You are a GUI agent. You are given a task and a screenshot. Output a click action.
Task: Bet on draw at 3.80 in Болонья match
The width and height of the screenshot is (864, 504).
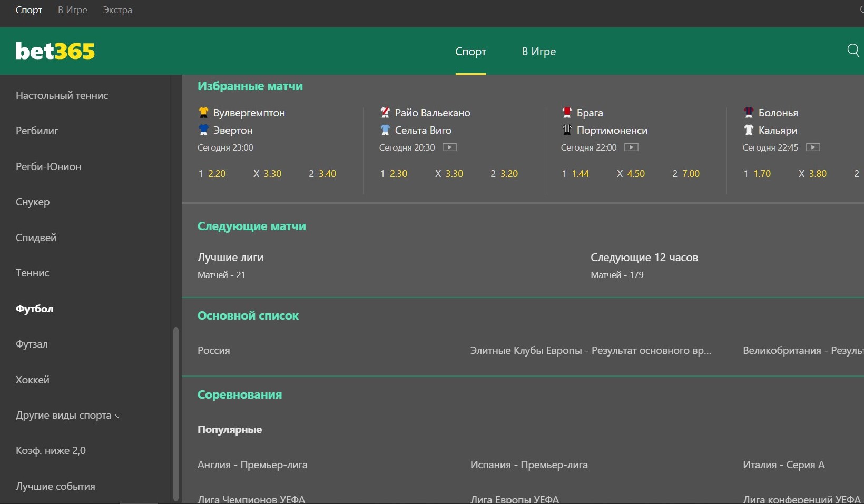[x=813, y=174]
